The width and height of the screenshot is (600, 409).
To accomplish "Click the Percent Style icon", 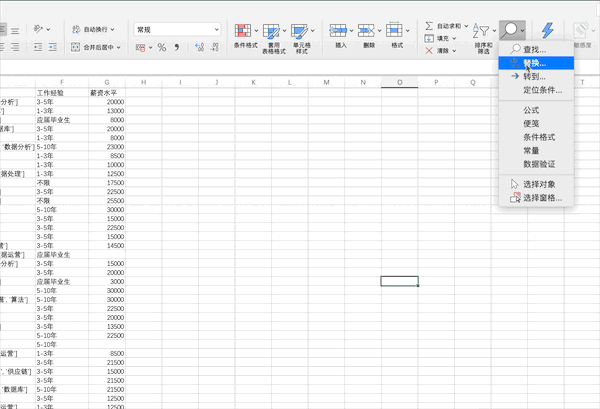I will tap(162, 47).
